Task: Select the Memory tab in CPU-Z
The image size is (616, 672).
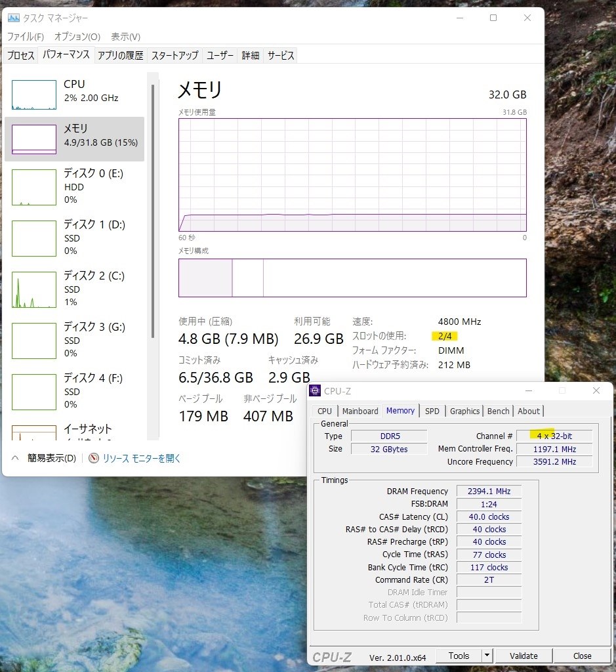Action: 400,411
